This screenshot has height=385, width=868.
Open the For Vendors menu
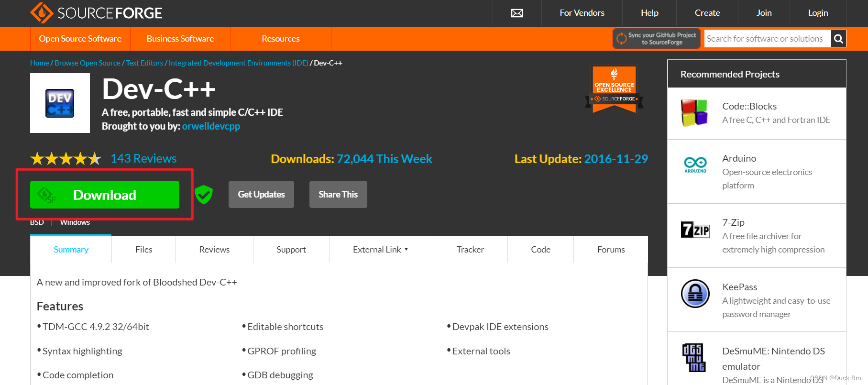point(582,13)
